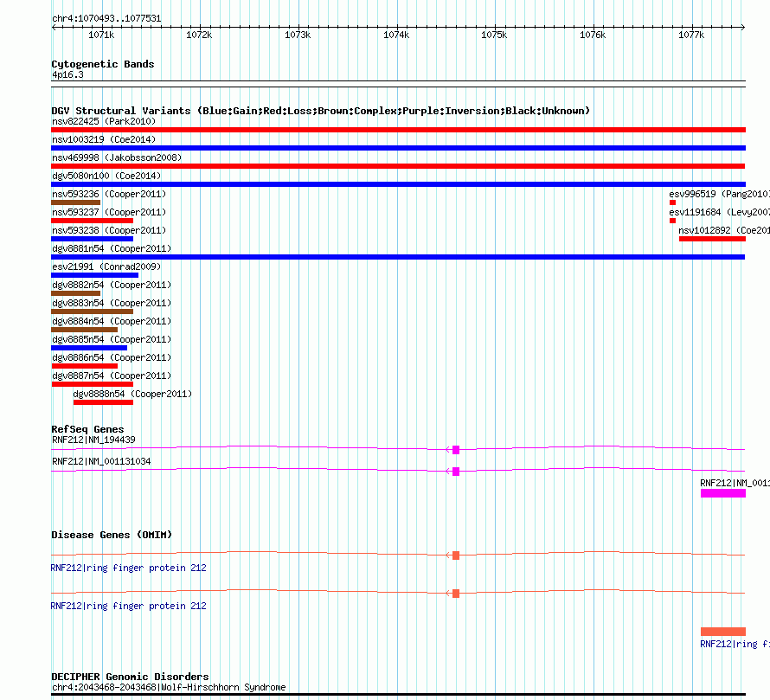770x700 pixels.
Task: Click the nsv822425 (Park2010) label
Action: (104, 121)
